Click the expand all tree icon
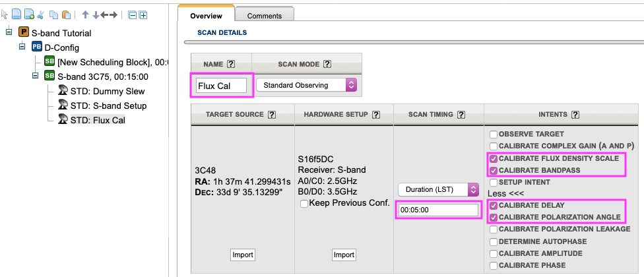 [x=143, y=15]
